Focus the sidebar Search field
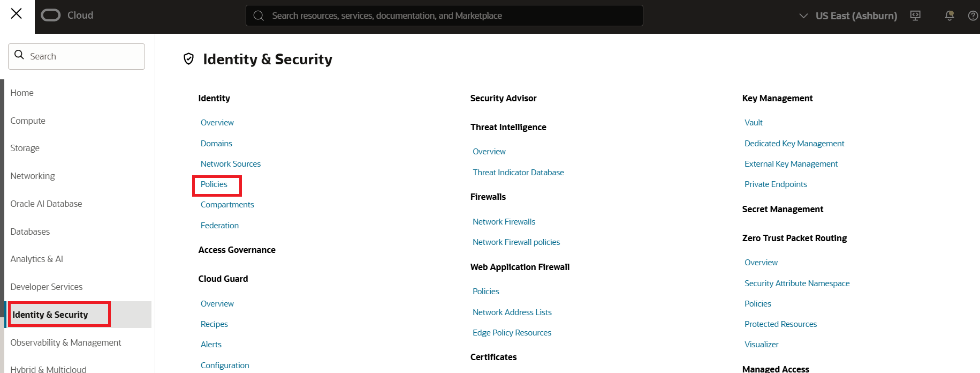The width and height of the screenshot is (980, 373). [77, 56]
